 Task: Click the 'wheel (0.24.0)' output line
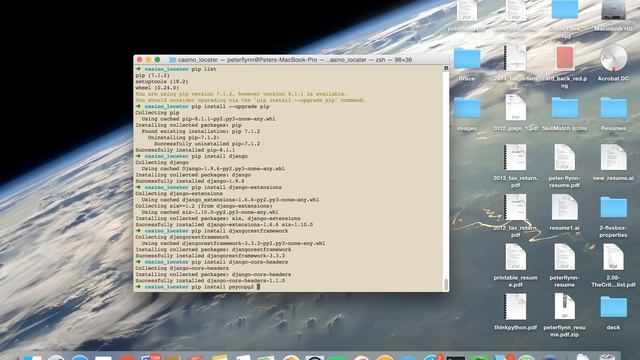(x=157, y=88)
